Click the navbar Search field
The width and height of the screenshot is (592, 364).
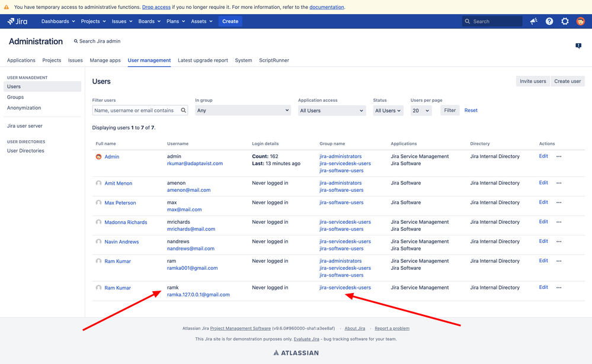(x=492, y=21)
